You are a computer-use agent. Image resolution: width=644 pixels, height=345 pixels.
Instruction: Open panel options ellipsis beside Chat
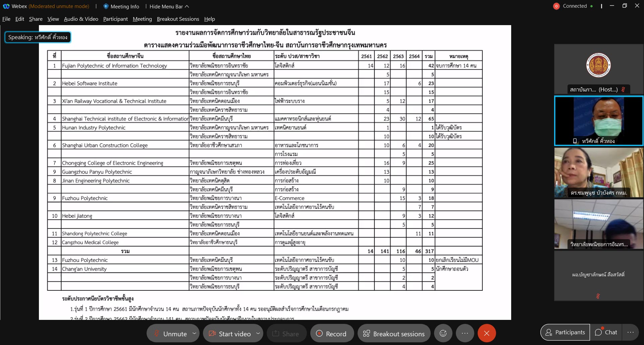click(630, 332)
